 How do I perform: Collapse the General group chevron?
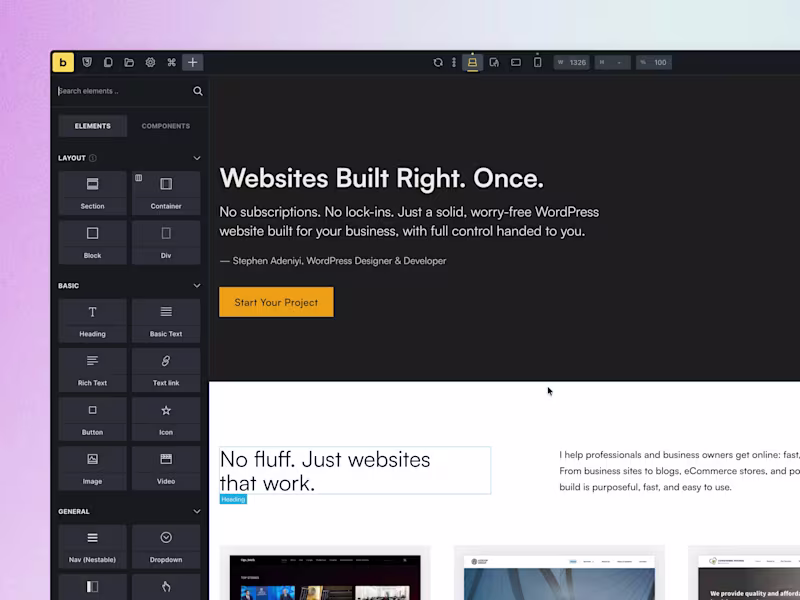[196, 511]
